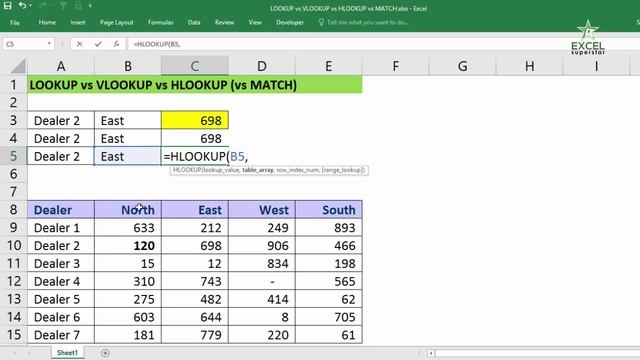Click the Dealer 5 row label
The image size is (640, 360).
click(61, 299)
